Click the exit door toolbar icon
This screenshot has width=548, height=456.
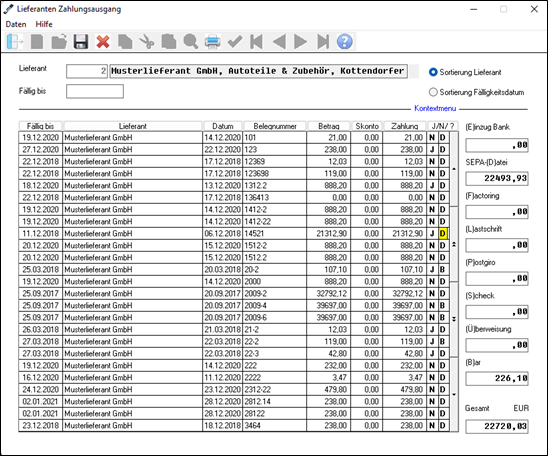pos(15,42)
